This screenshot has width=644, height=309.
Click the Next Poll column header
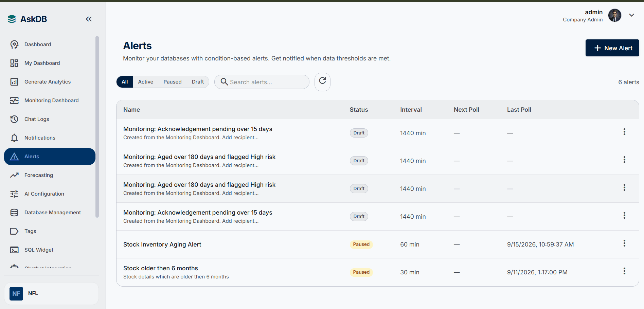click(x=466, y=110)
